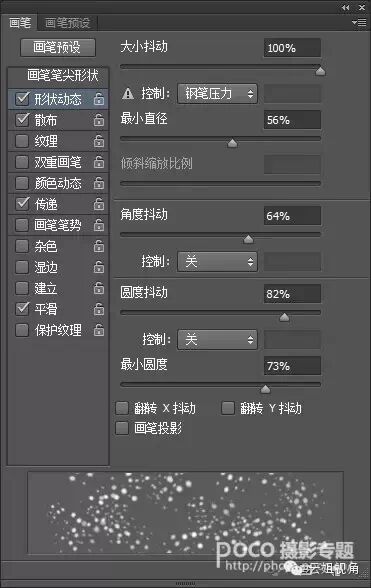Click the 画笔预设 button
Screen dimensions: 371x588
pyautogui.click(x=58, y=48)
